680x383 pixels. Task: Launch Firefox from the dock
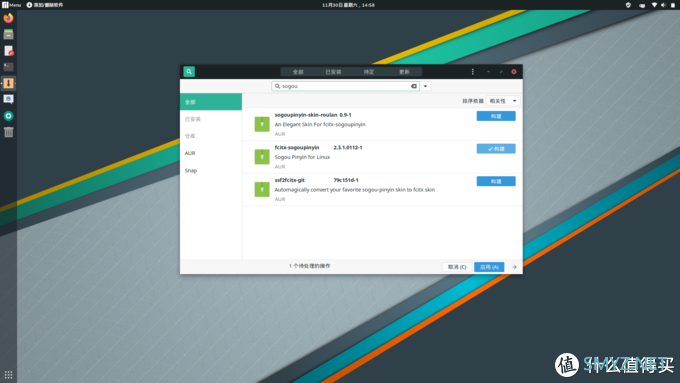tap(8, 18)
